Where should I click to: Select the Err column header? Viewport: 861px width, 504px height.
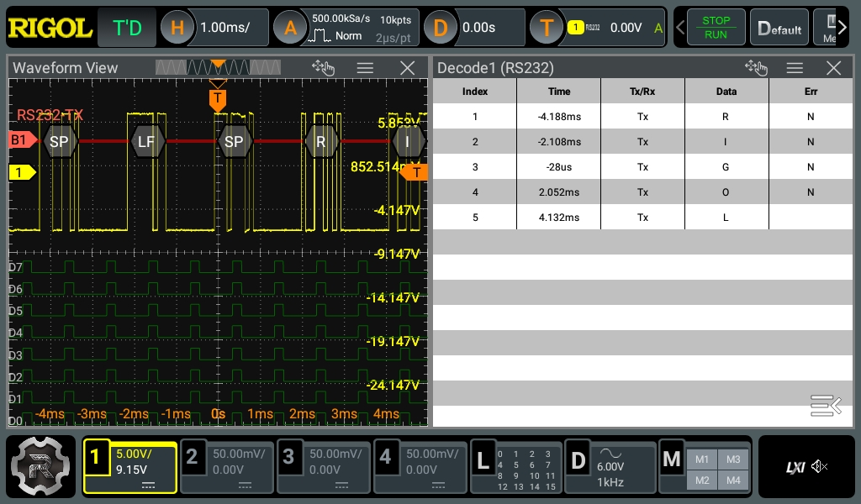[811, 91]
